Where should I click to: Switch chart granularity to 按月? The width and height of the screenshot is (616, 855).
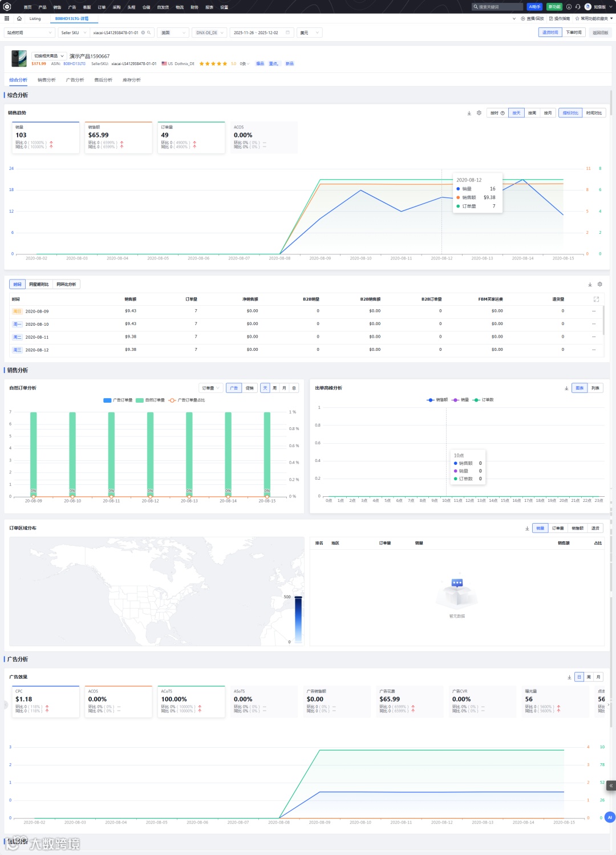(x=548, y=113)
